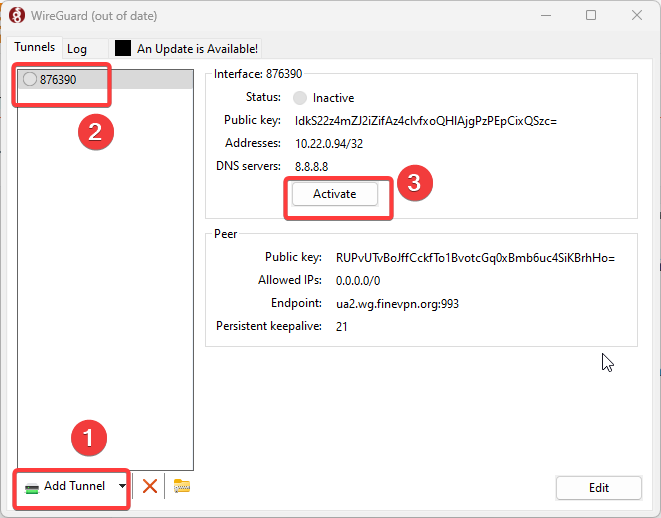Click the Add Tunnel network card icon
This screenshot has height=518, width=661.
coord(32,488)
